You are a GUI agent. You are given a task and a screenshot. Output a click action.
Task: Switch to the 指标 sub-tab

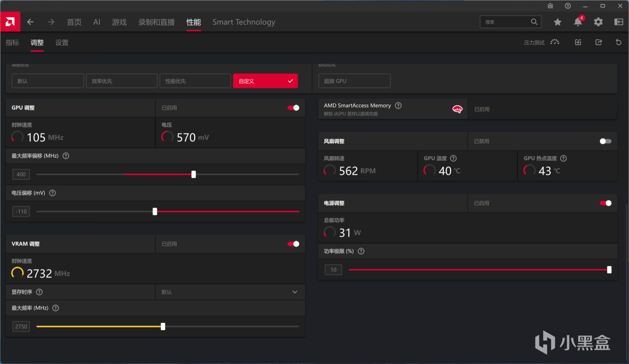coord(12,43)
